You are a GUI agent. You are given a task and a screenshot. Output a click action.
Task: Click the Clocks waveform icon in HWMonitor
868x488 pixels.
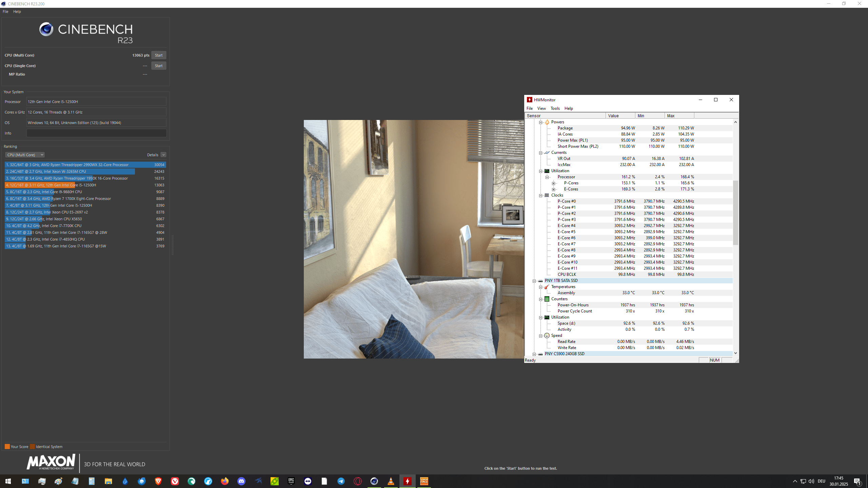547,195
